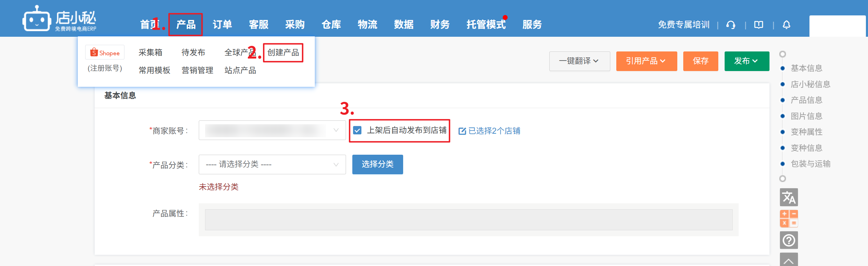Toggle 上架后自动发布到店铺 checkbox

coord(357,131)
